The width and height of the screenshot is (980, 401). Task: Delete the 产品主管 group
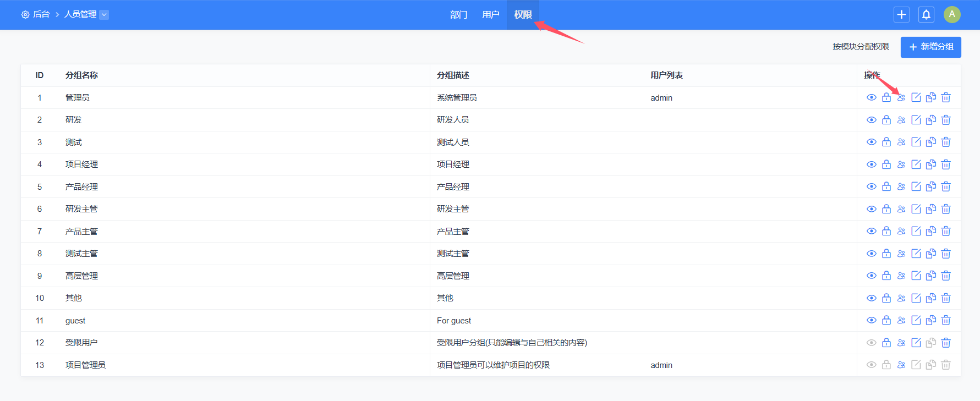[x=946, y=231]
